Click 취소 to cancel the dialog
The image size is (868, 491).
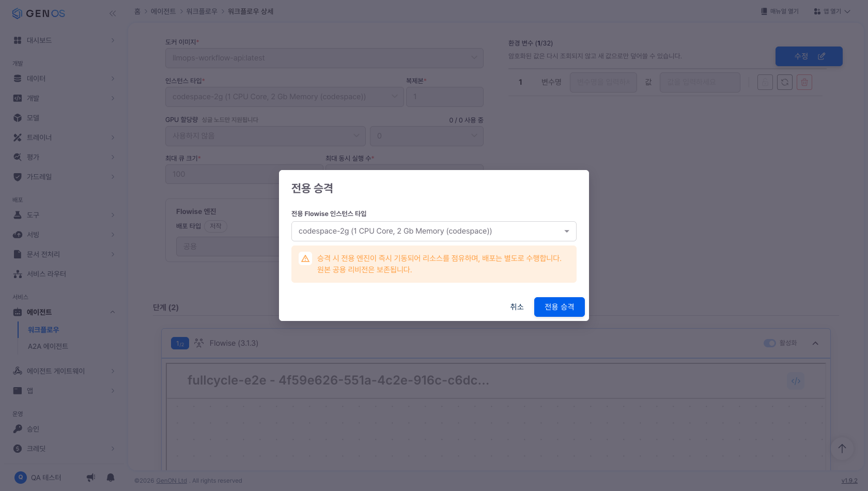point(517,307)
